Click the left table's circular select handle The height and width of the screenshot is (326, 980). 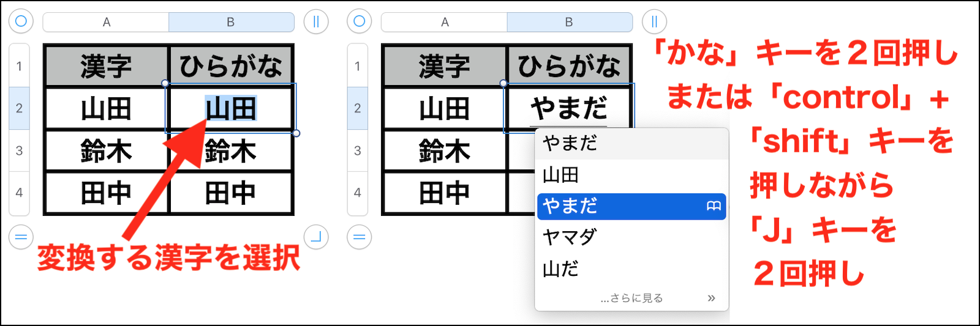[x=21, y=21]
